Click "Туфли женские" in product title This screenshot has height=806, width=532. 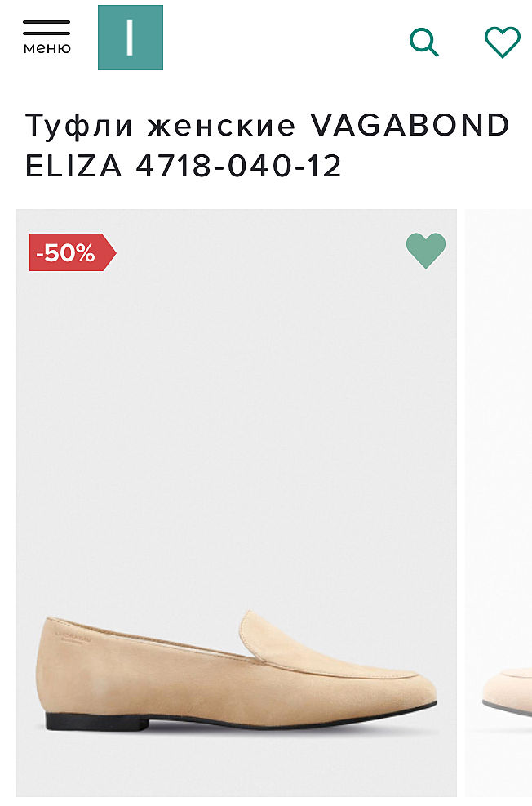[x=160, y=126]
